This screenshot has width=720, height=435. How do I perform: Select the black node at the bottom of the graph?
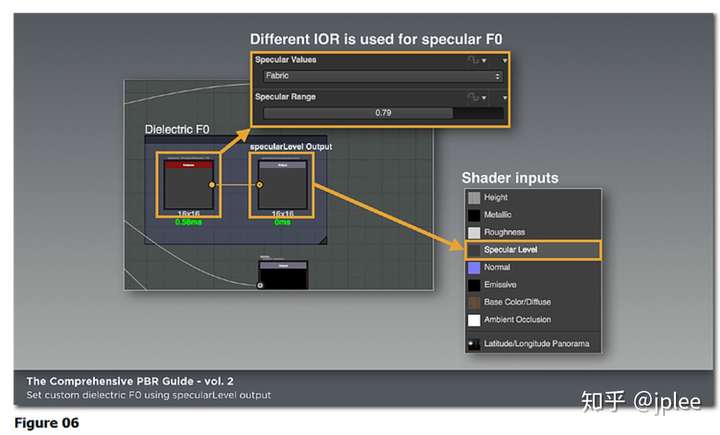(x=283, y=275)
